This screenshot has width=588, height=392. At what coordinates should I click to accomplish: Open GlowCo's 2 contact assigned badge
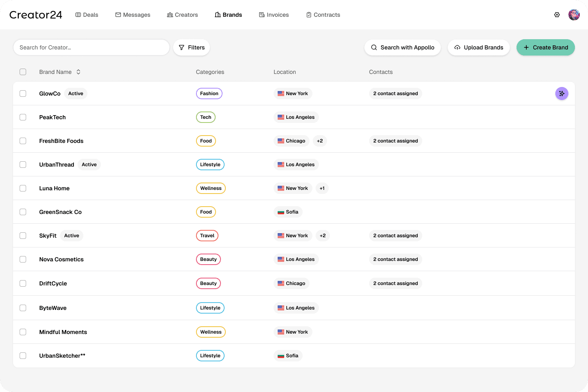396,94
